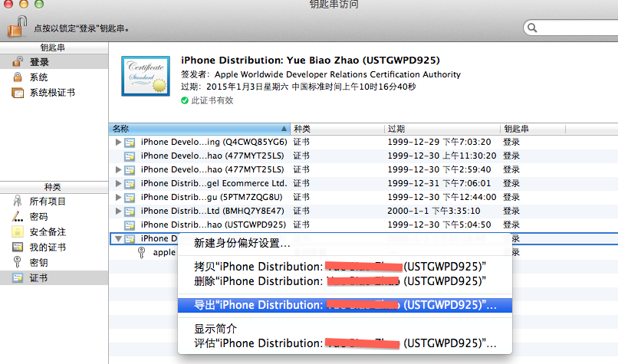The height and width of the screenshot is (364, 618).
Task: Click the expiry date 2000-1-1 下午3:35:10
Action: pos(433,211)
